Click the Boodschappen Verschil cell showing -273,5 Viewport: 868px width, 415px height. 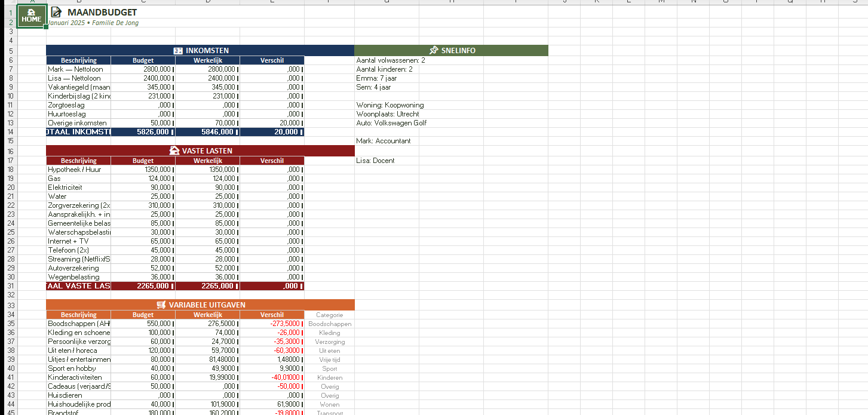click(272, 324)
